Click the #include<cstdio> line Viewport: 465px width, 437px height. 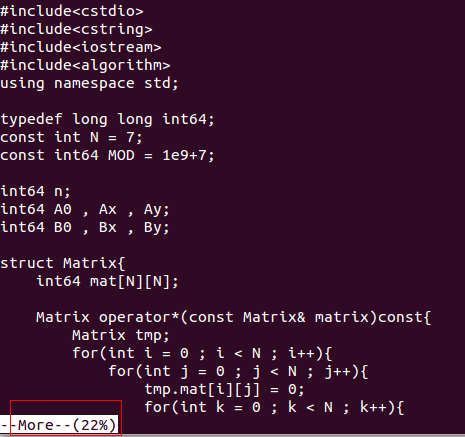click(x=72, y=11)
